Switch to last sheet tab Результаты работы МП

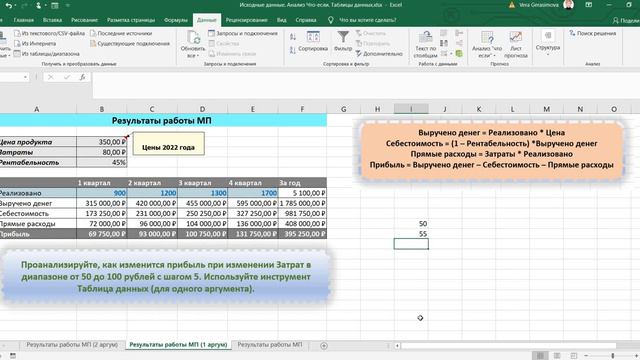click(x=270, y=345)
